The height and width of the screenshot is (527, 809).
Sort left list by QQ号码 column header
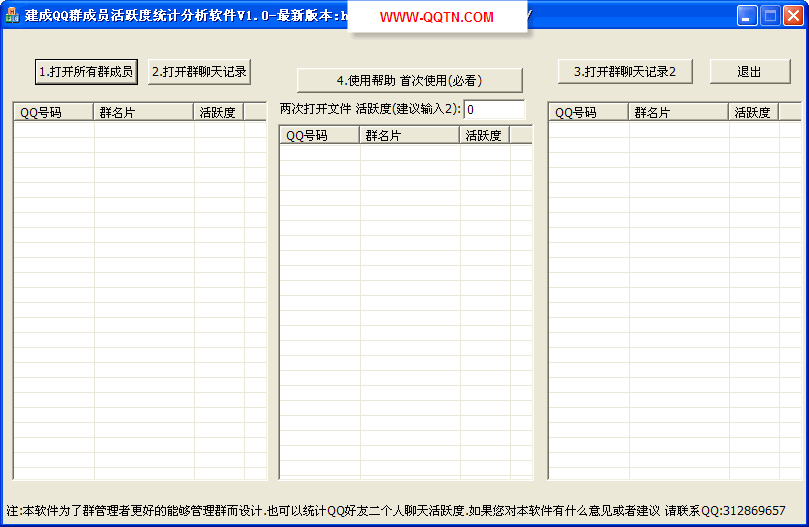(54, 112)
